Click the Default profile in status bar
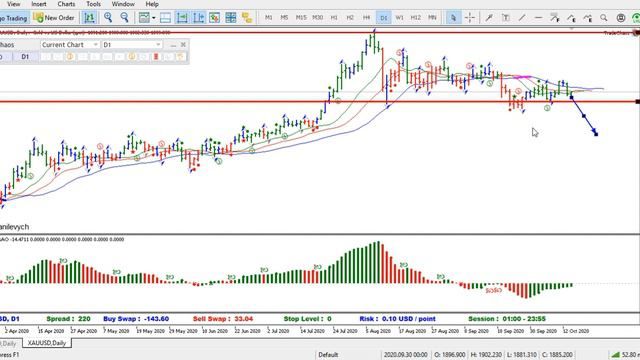The width and height of the screenshot is (640, 360). pyautogui.click(x=328, y=355)
